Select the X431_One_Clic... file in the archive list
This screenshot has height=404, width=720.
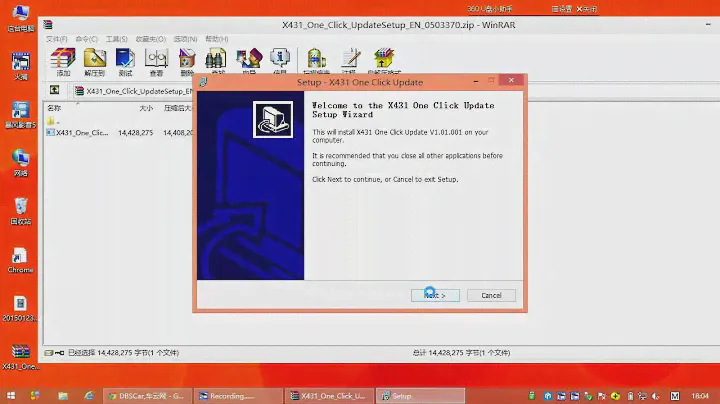pos(82,132)
